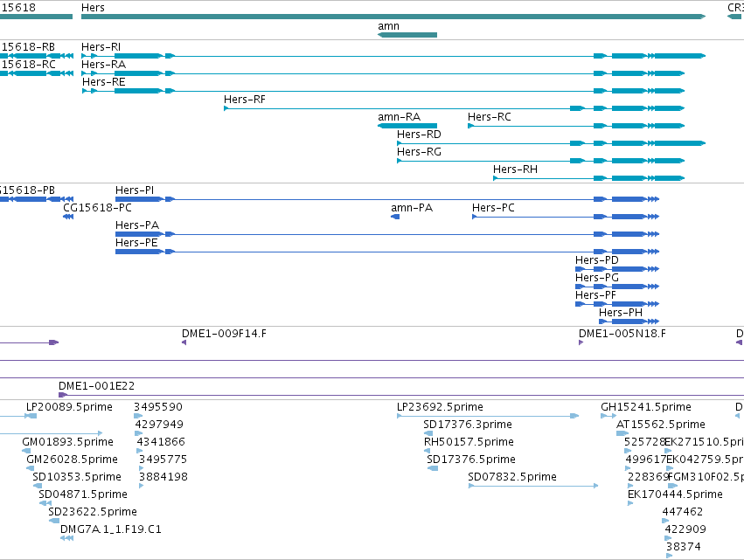The width and height of the screenshot is (744, 560).
Task: Select the DME1-001E22 BAC label
Action: pyautogui.click(x=97, y=386)
